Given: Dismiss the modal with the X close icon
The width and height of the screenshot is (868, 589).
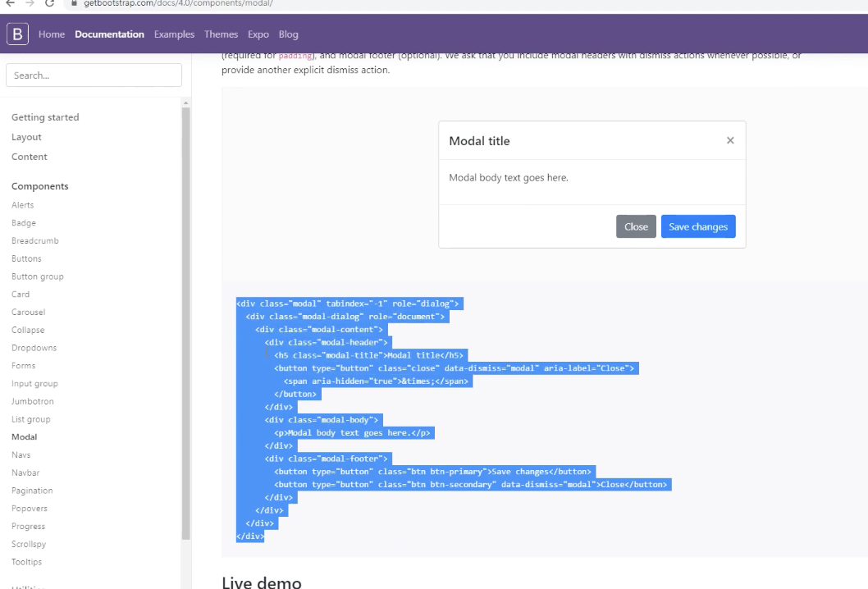Looking at the screenshot, I should pyautogui.click(x=730, y=140).
